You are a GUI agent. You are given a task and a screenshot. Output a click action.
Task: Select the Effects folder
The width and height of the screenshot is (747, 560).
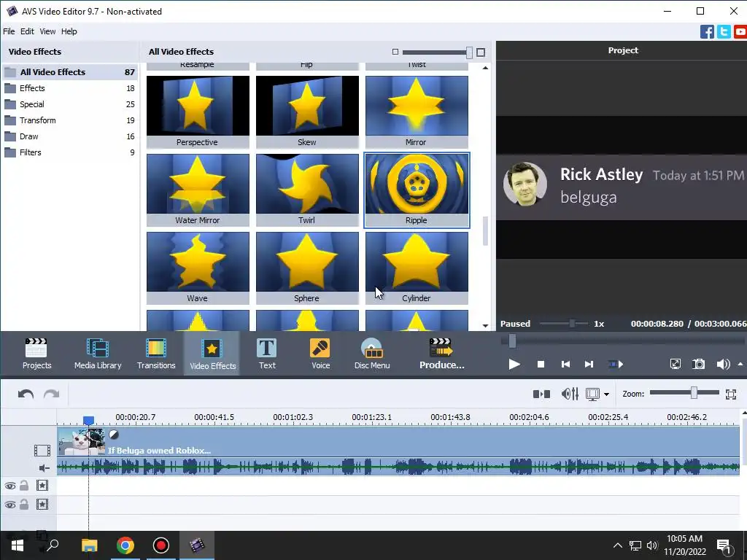pyautogui.click(x=70, y=88)
